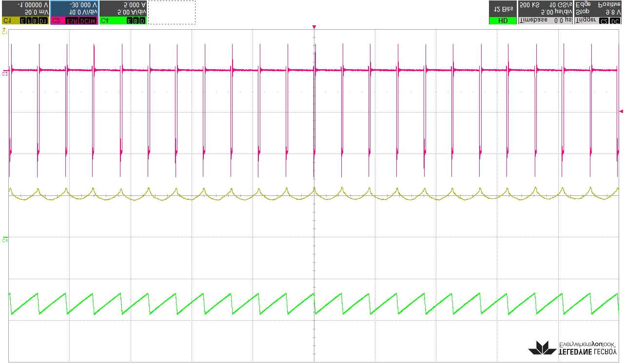Click the green C4 ground level indicator

5,239
